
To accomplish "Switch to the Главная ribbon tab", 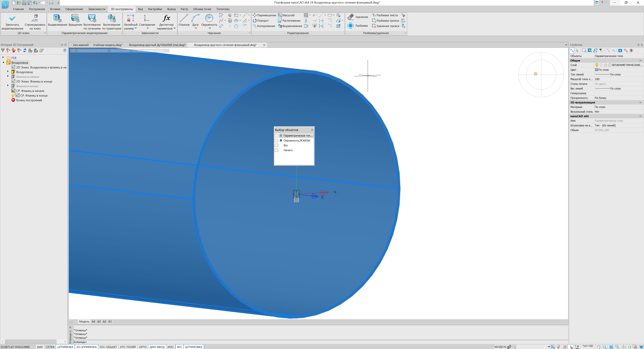I will (x=18, y=9).
